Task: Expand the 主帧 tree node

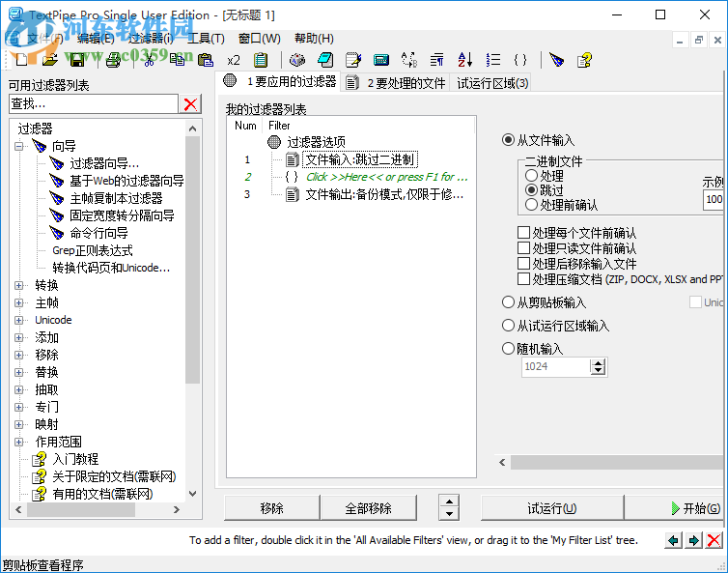Action: (18, 303)
